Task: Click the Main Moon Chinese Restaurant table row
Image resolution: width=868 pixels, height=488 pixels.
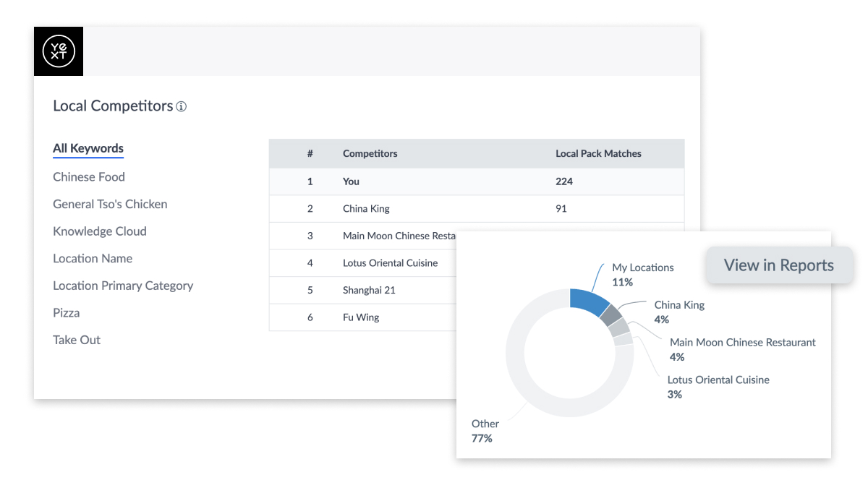Action: (363, 236)
